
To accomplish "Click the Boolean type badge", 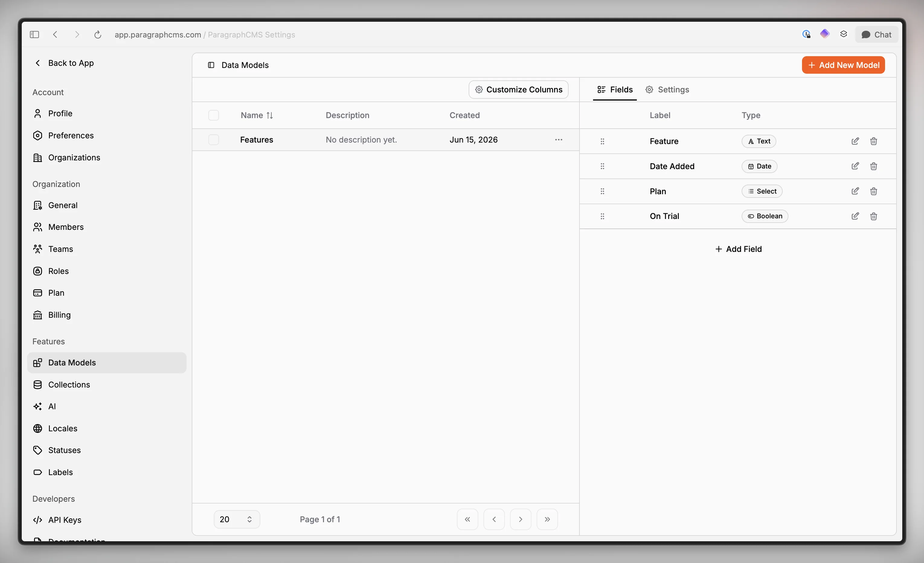I will pos(765,217).
